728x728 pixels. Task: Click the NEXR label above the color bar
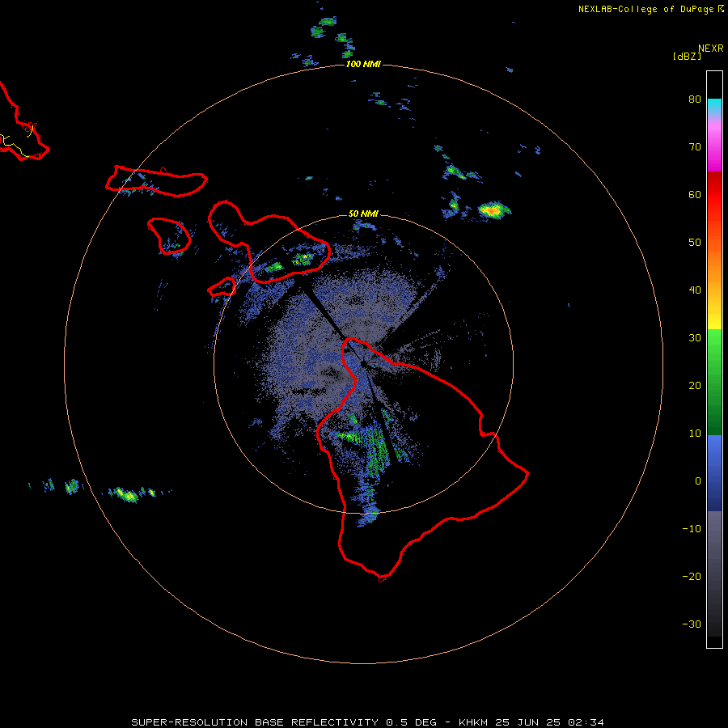pyautogui.click(x=711, y=49)
